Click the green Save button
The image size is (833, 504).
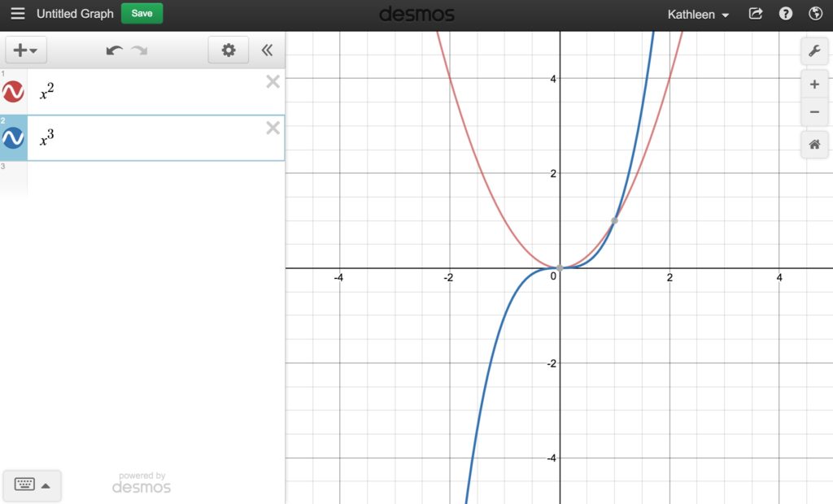[x=142, y=14]
